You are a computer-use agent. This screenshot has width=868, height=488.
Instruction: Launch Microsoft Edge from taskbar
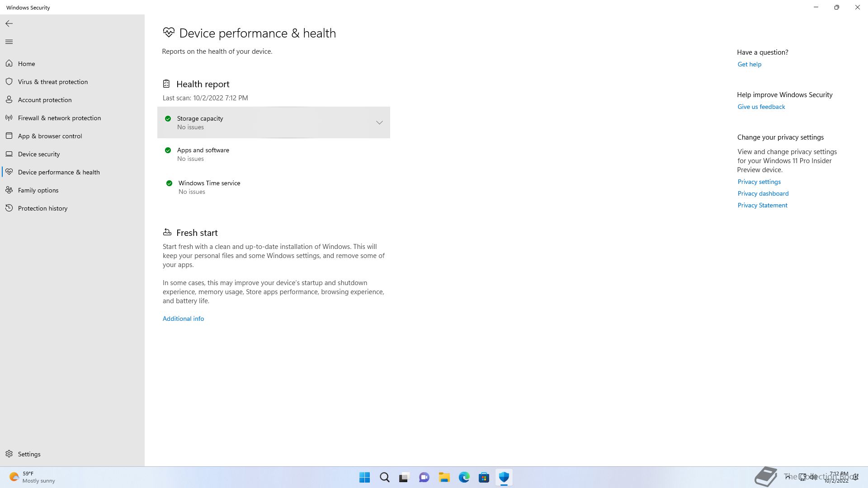[x=464, y=477]
